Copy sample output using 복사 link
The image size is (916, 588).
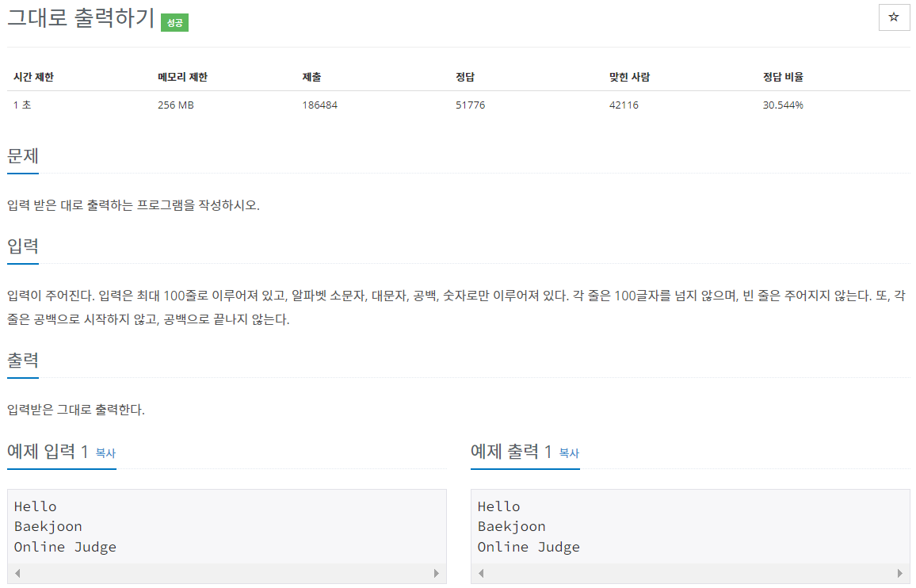tap(571, 453)
